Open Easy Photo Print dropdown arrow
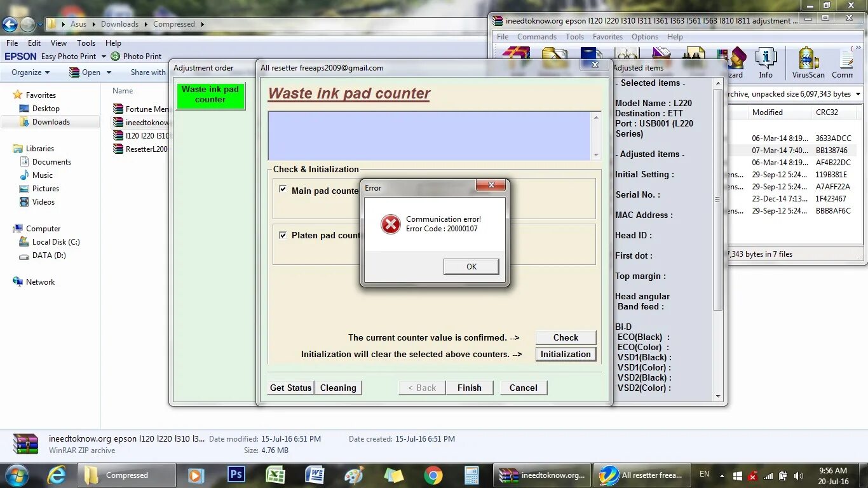Image resolution: width=868 pixels, height=488 pixels. click(104, 57)
